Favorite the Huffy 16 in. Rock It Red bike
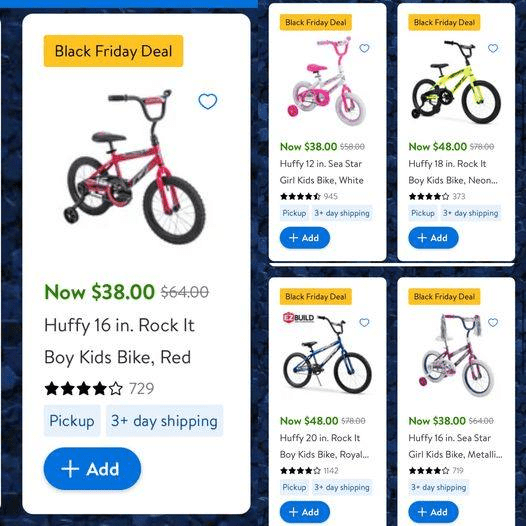The width and height of the screenshot is (526, 526). pos(208,101)
